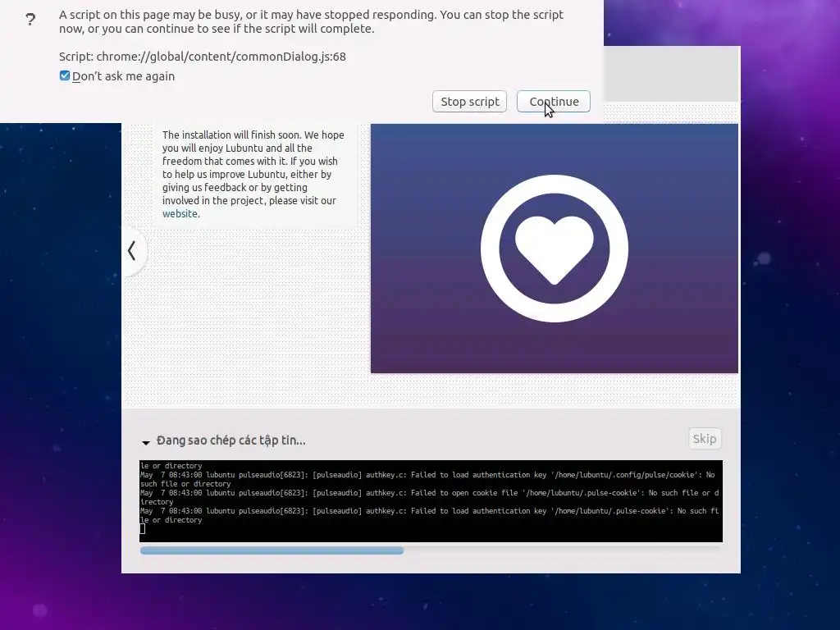Click inside the installer log terminal
840x630 pixels.
pos(431,501)
